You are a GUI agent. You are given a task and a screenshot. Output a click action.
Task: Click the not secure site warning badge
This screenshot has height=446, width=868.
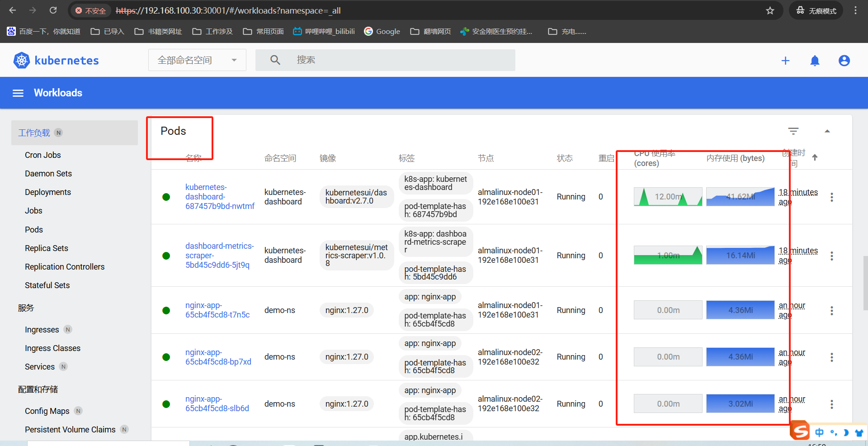point(91,10)
